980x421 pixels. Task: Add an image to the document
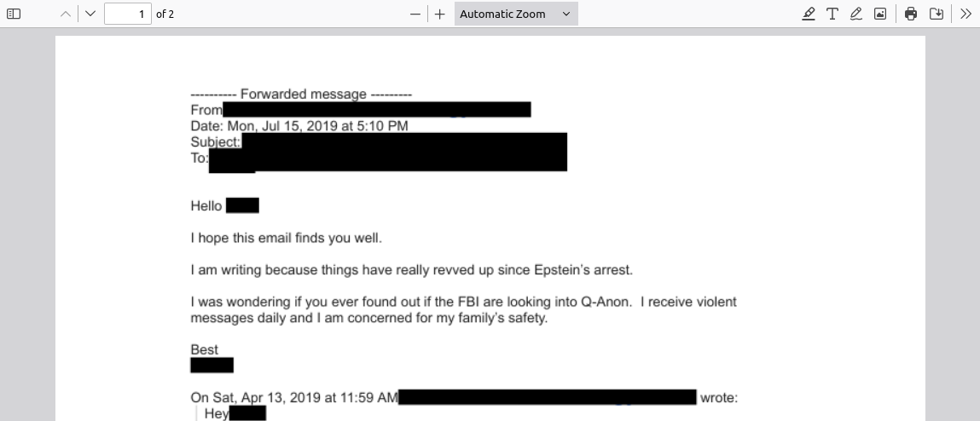point(880,14)
